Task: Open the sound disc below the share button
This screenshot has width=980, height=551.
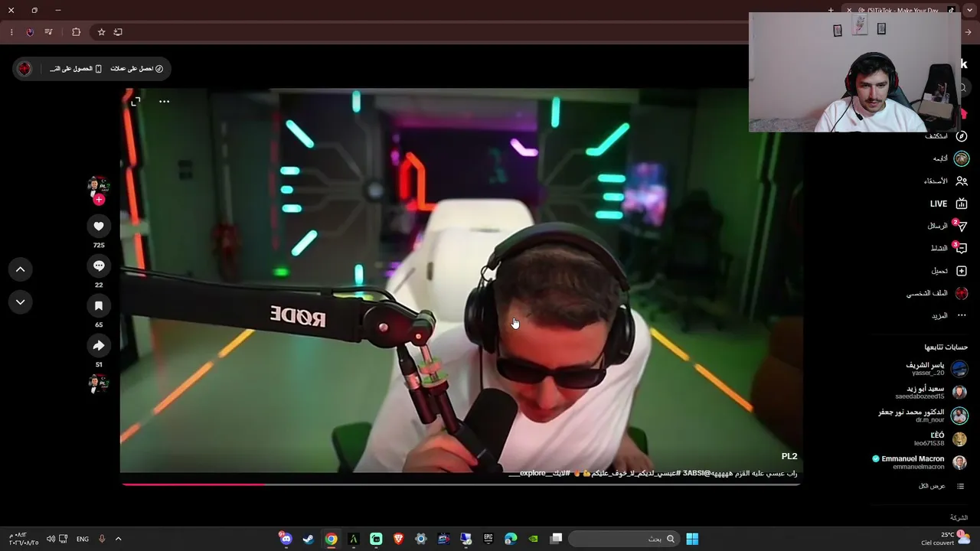Action: 98,383
